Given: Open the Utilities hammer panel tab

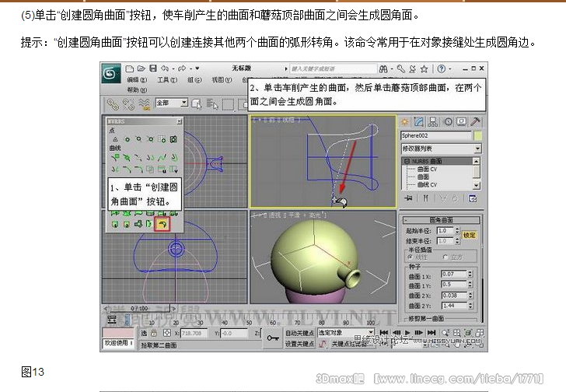Looking at the screenshot, I should pos(475,122).
